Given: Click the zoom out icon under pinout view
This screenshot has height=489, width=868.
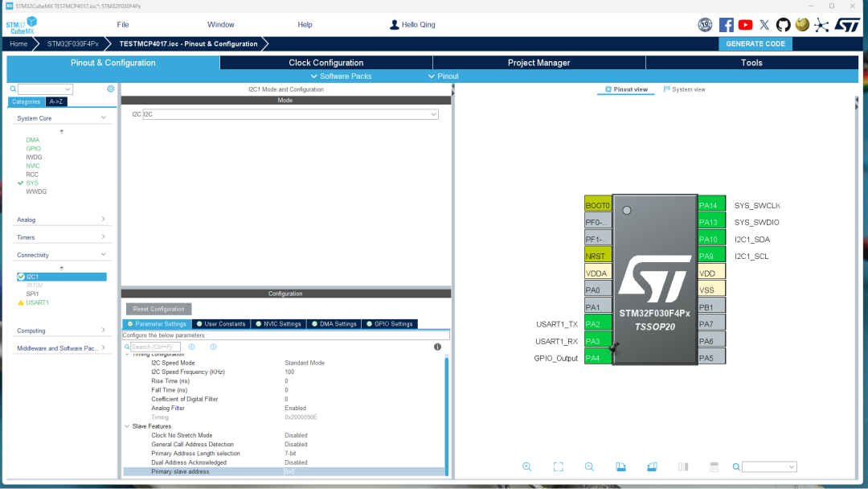Looking at the screenshot, I should tap(590, 466).
